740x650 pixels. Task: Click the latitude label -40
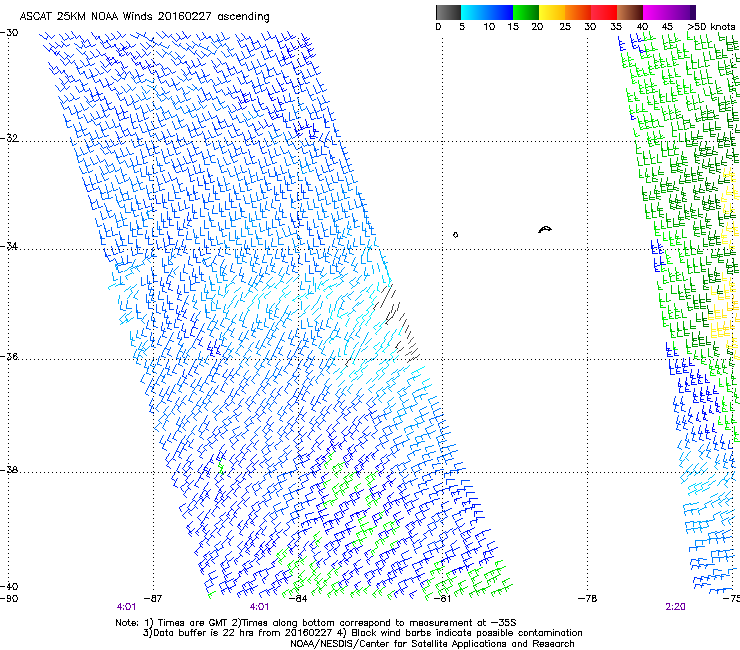click(9, 586)
